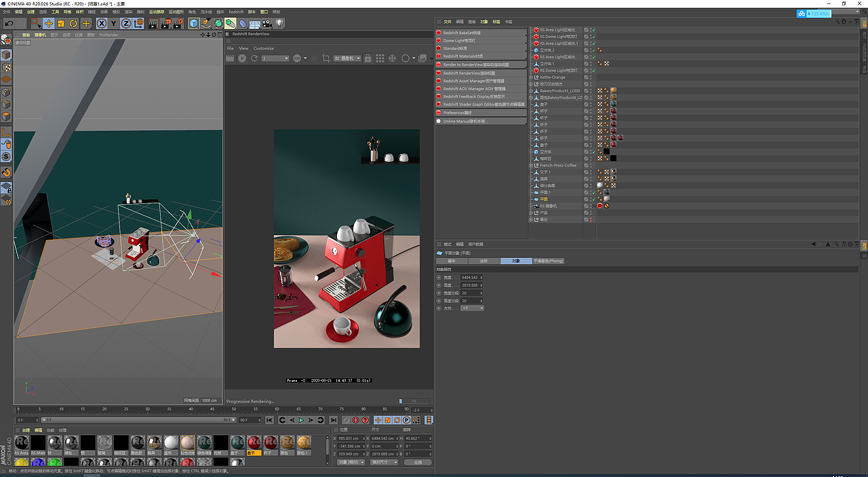Click the Undo arrow in the toolbar
Screen dimensions: 868x477
pyautogui.click(x=9, y=23)
